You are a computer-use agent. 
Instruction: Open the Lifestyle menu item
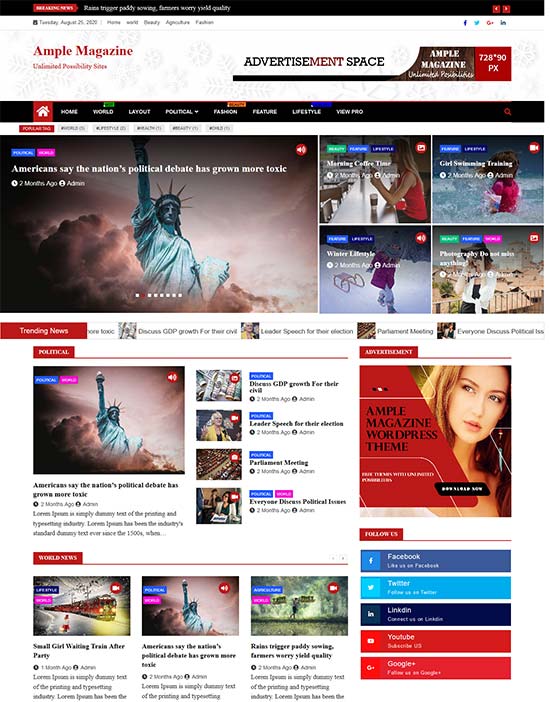[x=306, y=112]
